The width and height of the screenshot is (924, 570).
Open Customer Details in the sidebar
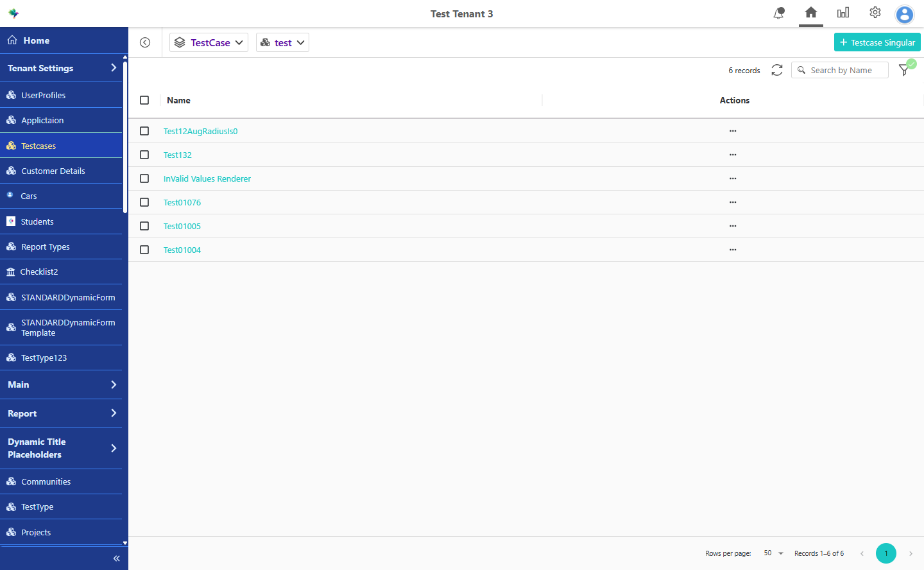click(x=61, y=171)
